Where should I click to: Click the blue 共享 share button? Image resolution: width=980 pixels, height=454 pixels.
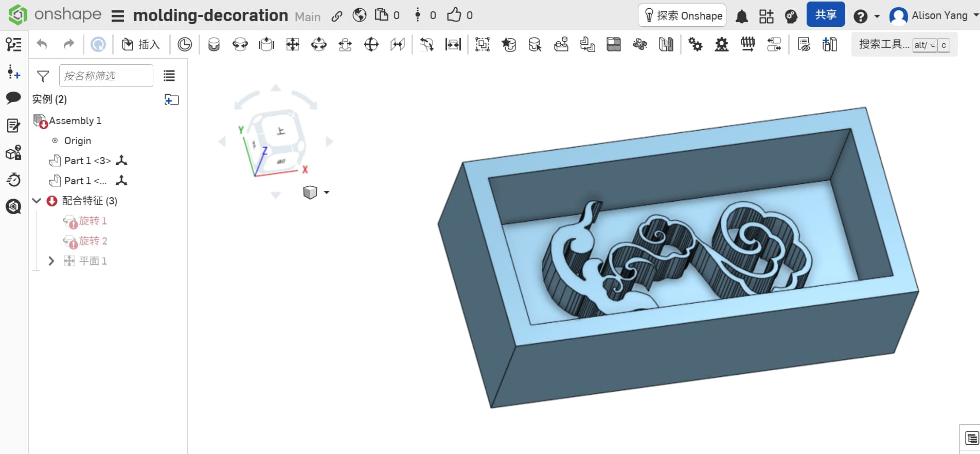point(826,14)
